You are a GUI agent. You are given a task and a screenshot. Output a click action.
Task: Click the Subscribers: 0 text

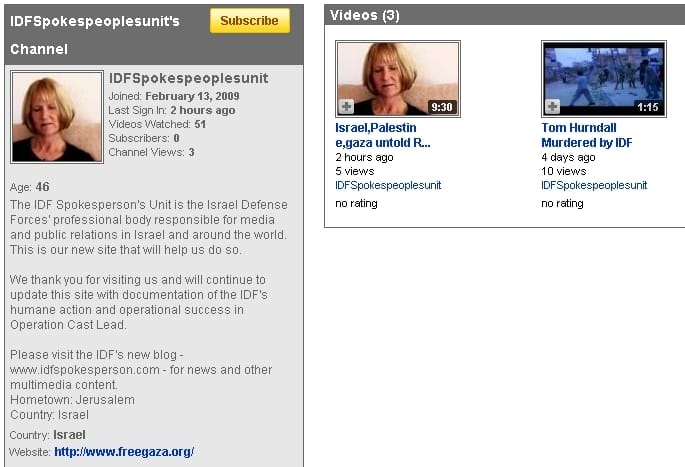pos(144,138)
